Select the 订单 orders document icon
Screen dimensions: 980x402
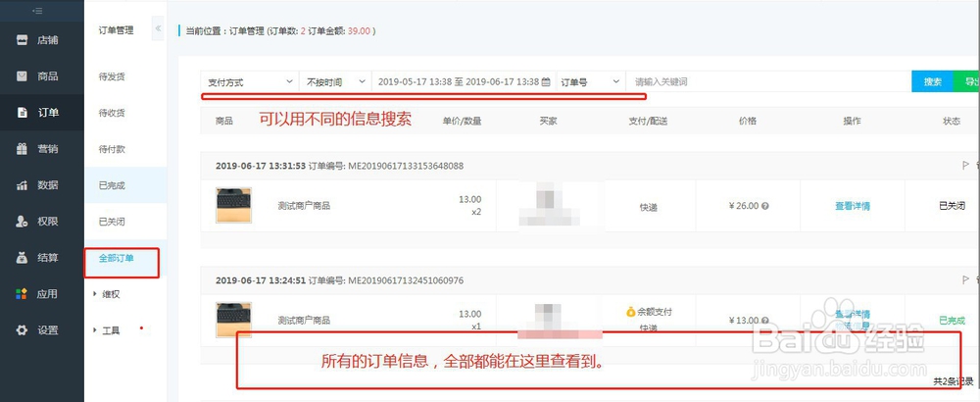point(22,113)
